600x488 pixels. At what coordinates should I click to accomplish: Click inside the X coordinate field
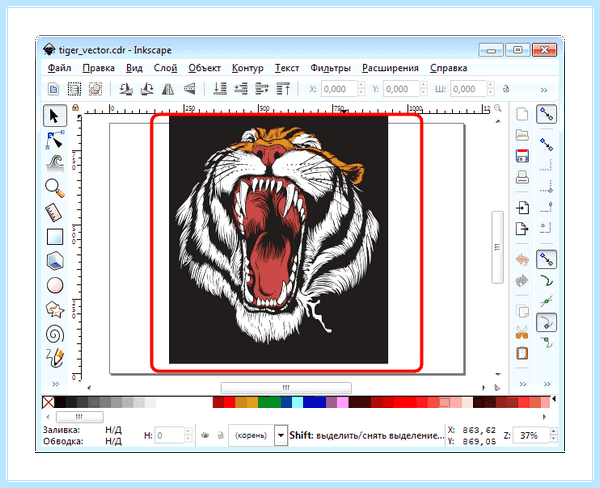pyautogui.click(x=338, y=89)
